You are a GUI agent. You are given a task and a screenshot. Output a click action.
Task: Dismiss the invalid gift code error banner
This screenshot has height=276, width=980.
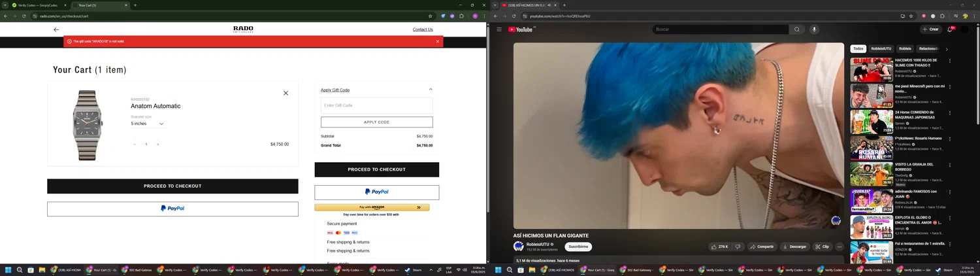(x=438, y=41)
